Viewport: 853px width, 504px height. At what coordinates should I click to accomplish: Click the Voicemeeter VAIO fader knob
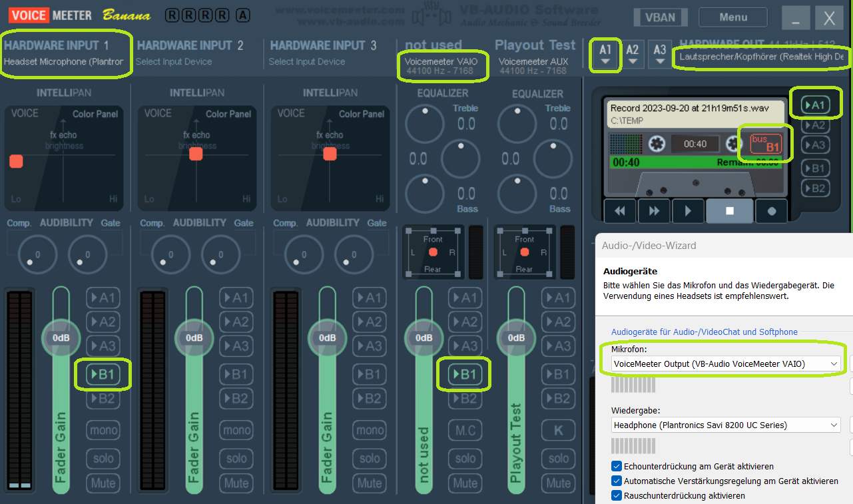click(424, 338)
